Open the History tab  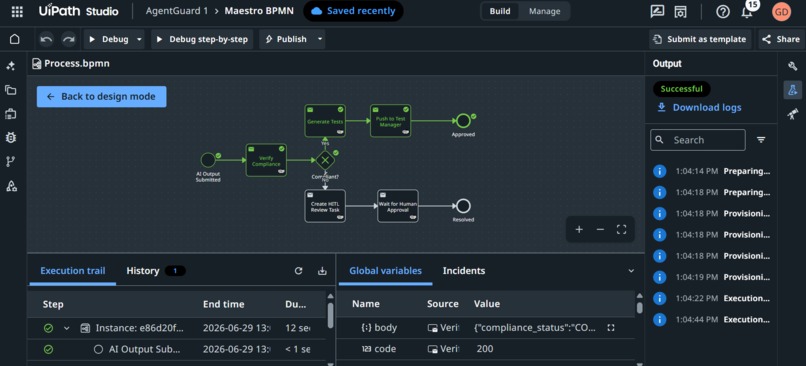(155, 271)
